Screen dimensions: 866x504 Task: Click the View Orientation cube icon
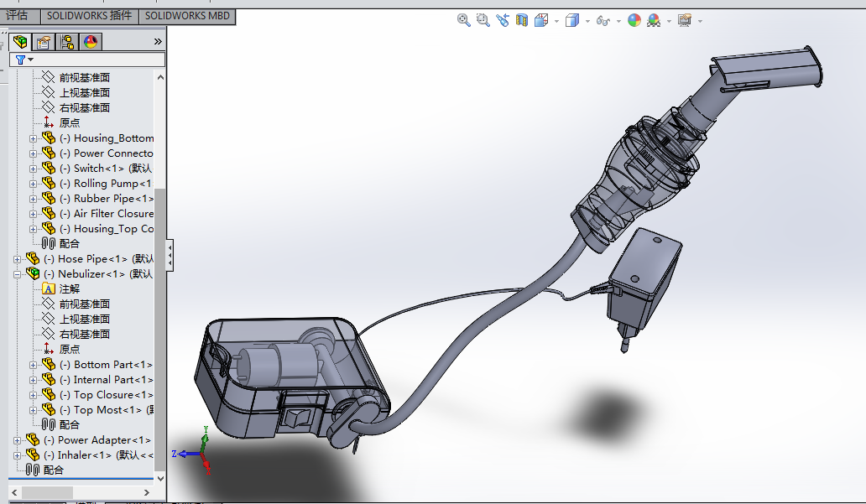click(541, 20)
